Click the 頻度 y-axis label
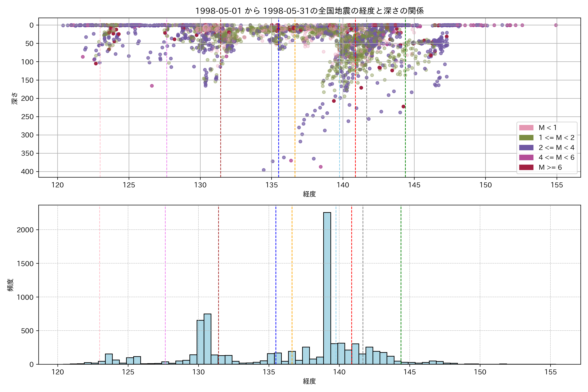 [10, 285]
